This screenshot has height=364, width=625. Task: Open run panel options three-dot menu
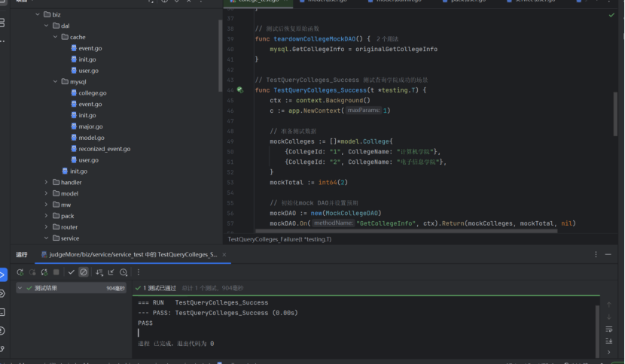[x=596, y=254]
